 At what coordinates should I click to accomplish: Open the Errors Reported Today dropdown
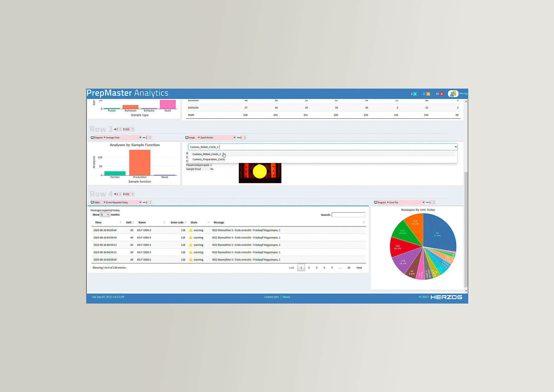(123, 202)
